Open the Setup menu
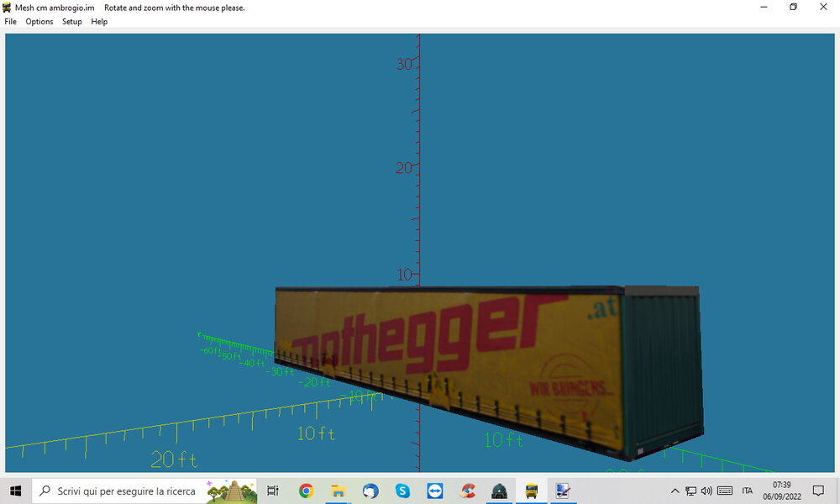Screen dimensions: 840x504 pyautogui.click(x=71, y=22)
